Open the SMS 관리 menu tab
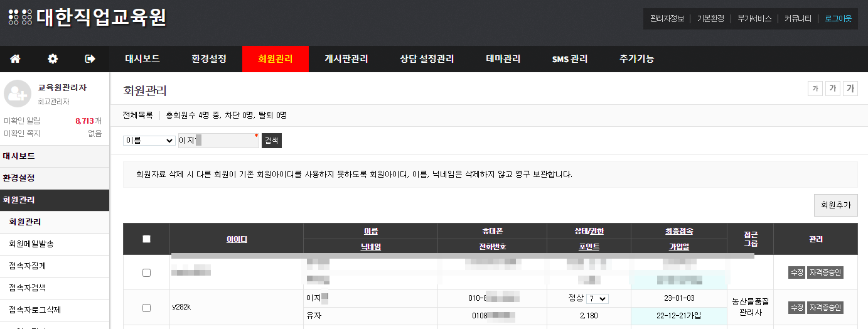Screen dimensions: 868x329 (x=569, y=59)
